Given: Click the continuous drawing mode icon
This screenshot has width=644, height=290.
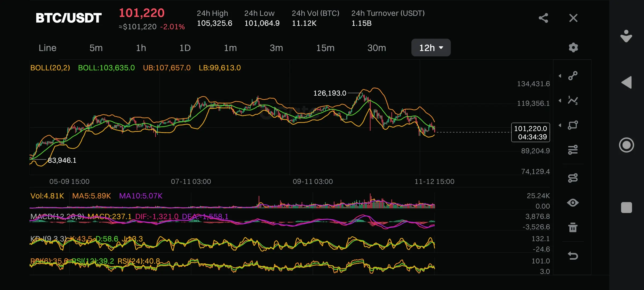Looking at the screenshot, I should click(x=573, y=178).
